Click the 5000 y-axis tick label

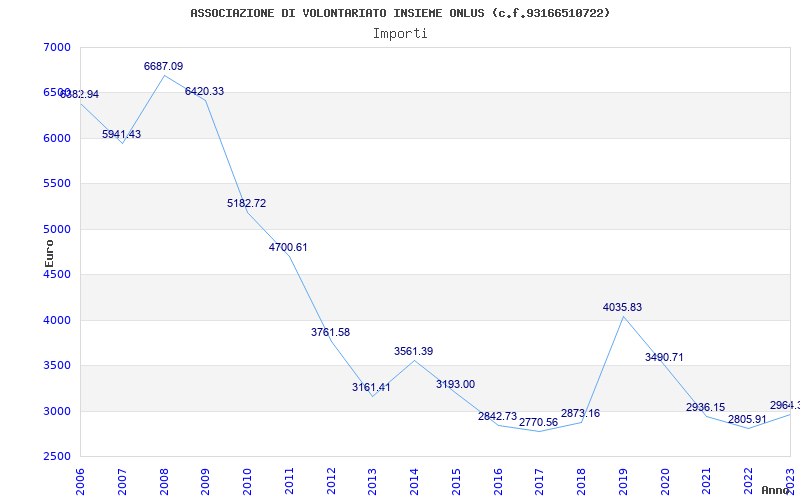pyautogui.click(x=55, y=229)
